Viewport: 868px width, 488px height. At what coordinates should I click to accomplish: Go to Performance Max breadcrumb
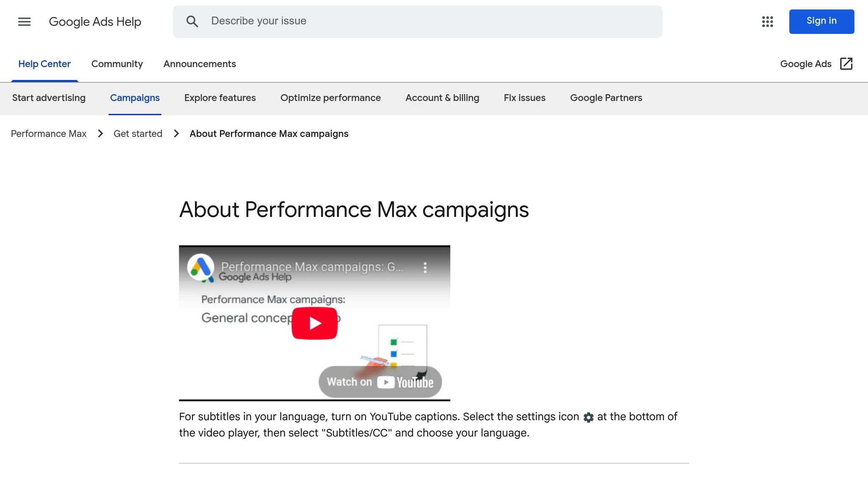point(49,134)
